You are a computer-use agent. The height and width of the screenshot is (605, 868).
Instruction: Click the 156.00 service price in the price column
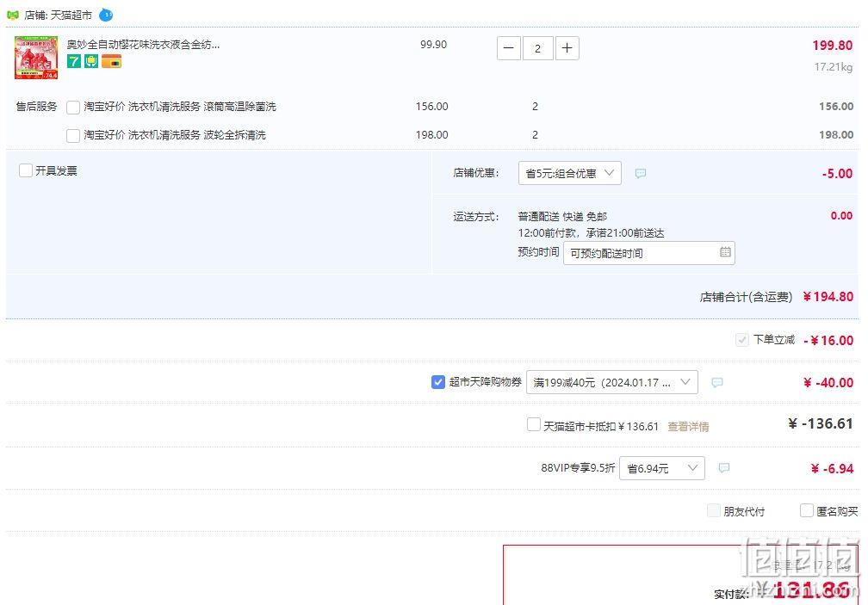point(431,106)
